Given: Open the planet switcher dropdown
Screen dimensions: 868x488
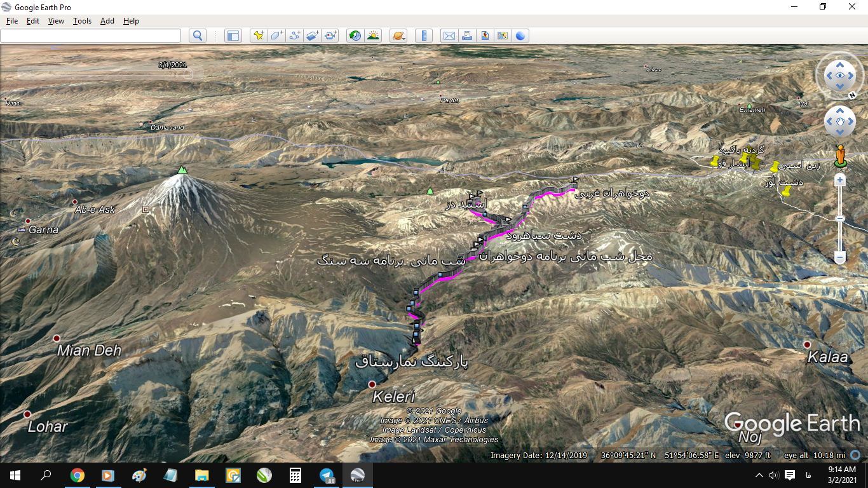Looking at the screenshot, I should click(398, 36).
